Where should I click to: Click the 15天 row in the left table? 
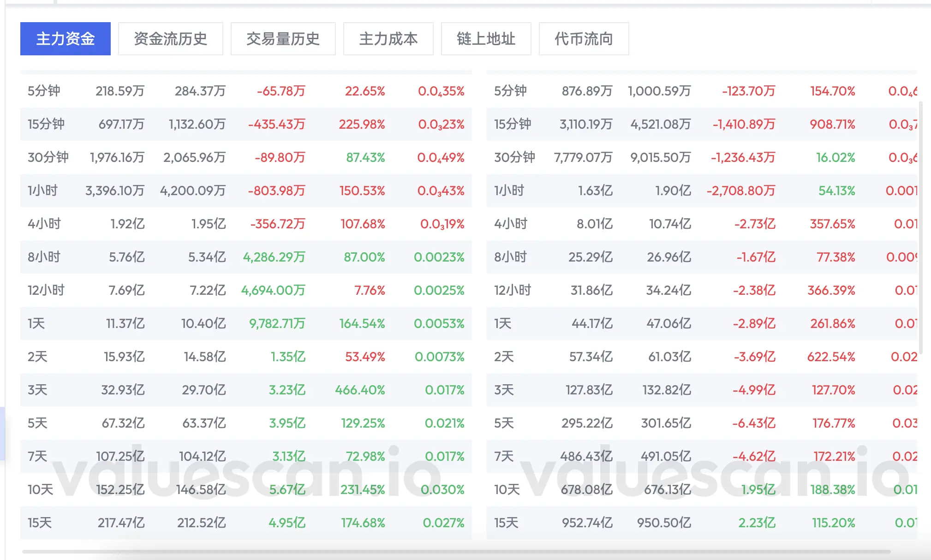point(40,523)
